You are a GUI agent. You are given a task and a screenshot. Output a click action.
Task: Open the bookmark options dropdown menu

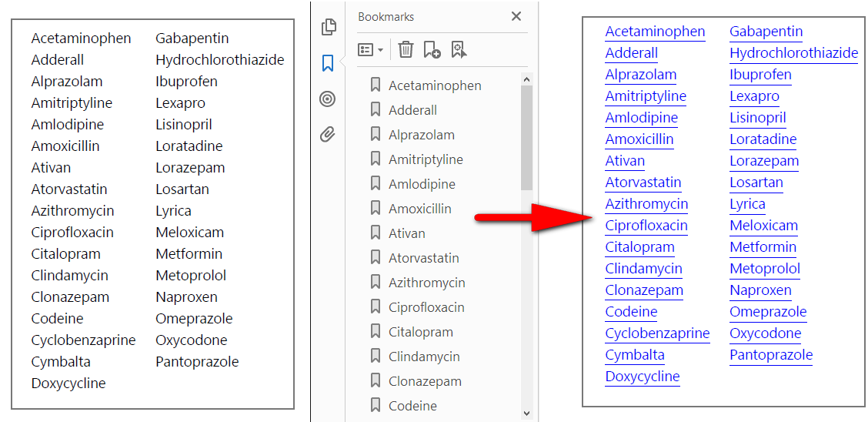coord(370,50)
